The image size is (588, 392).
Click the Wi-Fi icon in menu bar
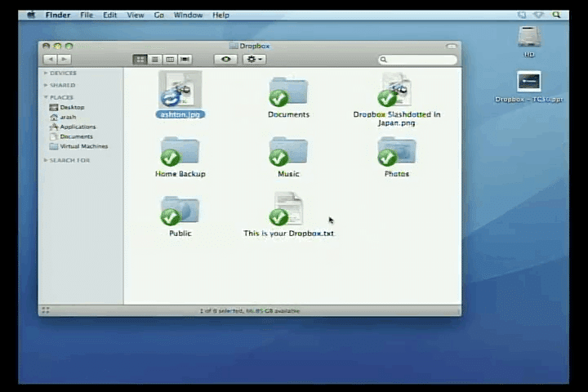click(x=538, y=15)
